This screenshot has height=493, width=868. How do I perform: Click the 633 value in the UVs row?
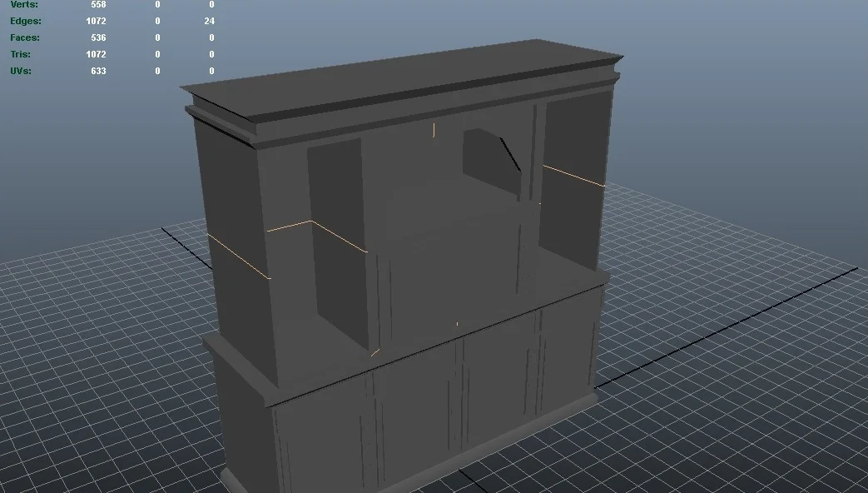[x=98, y=71]
